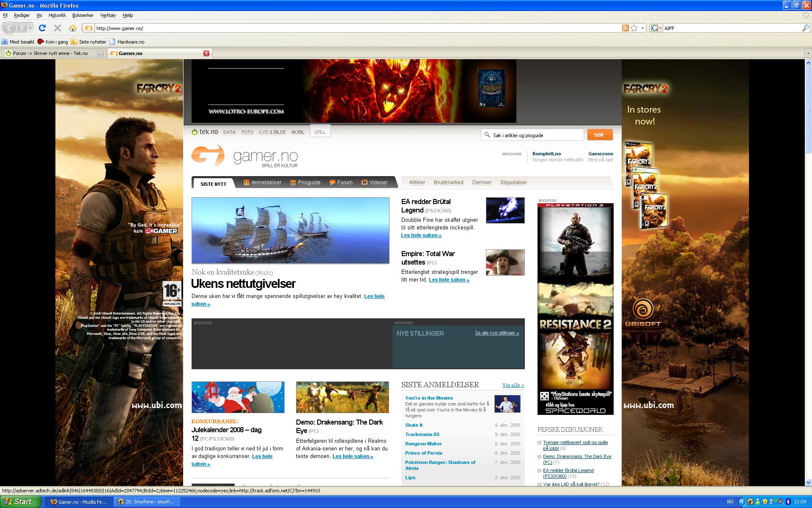The width and height of the screenshot is (812, 508).
Task: Click the Santa Julekalender thumbnail
Action: (238, 397)
